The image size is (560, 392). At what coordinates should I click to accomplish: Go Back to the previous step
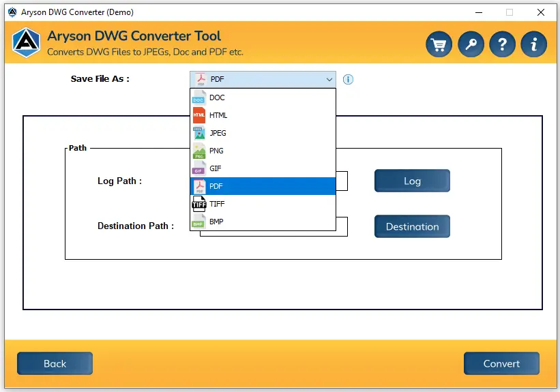(x=55, y=363)
